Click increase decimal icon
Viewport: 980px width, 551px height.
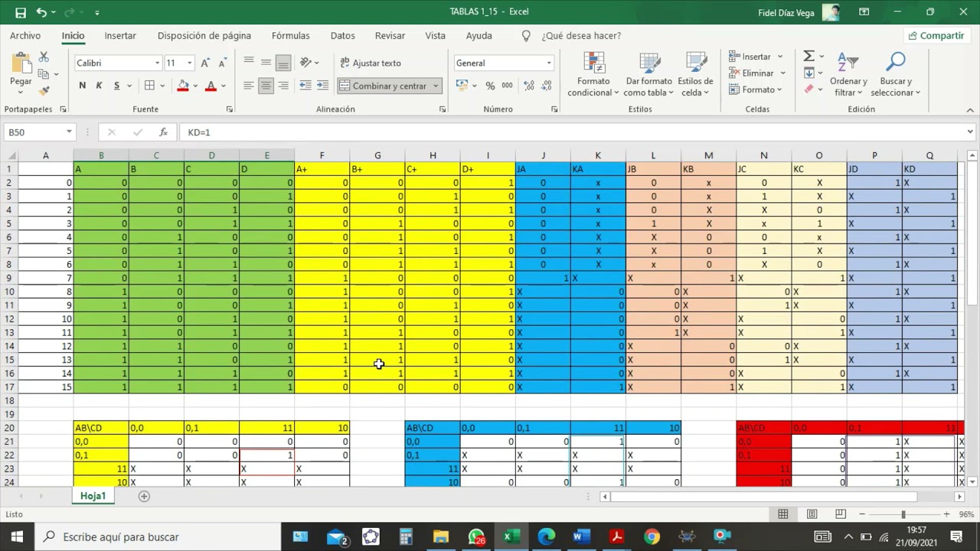pos(528,86)
